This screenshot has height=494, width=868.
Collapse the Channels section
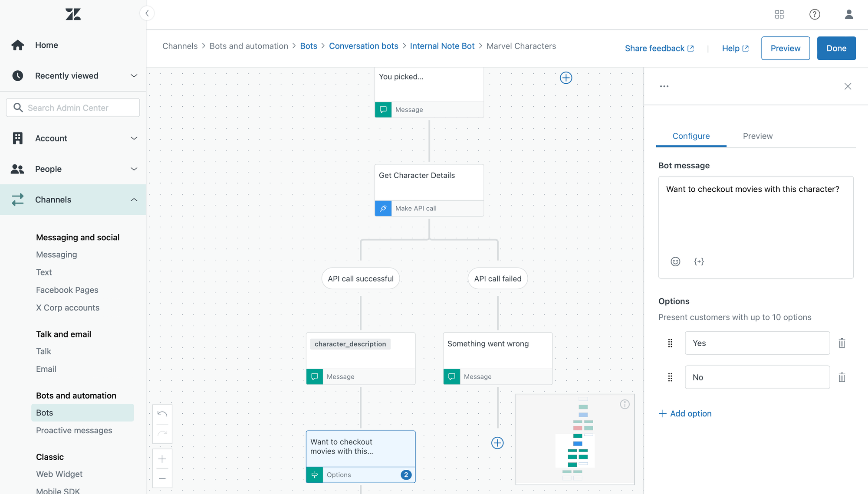(x=134, y=200)
